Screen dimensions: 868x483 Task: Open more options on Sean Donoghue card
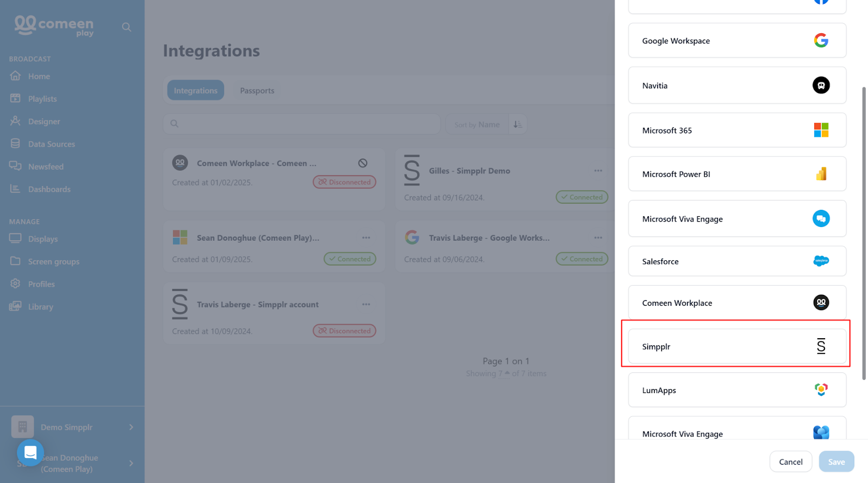(x=366, y=237)
